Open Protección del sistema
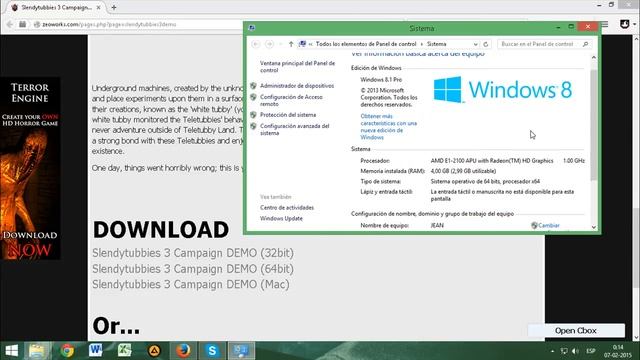 tap(288, 115)
